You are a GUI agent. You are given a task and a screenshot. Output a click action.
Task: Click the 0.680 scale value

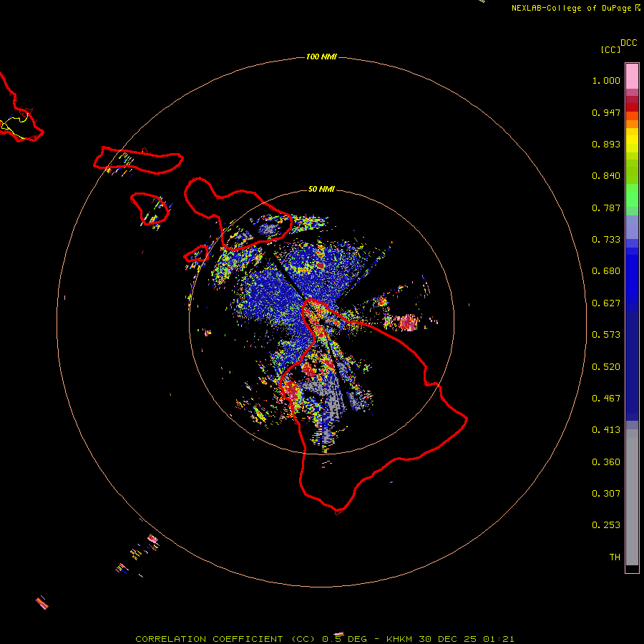606,271
